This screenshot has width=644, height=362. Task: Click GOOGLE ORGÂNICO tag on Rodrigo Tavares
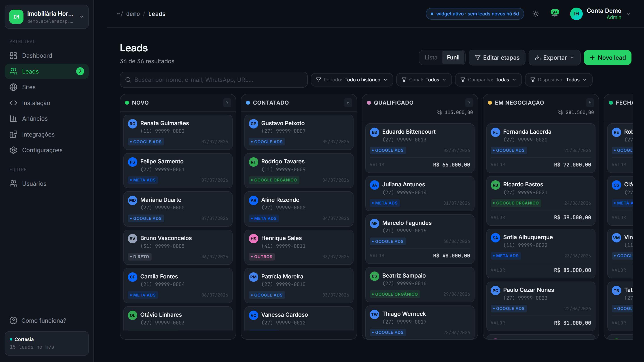274,180
